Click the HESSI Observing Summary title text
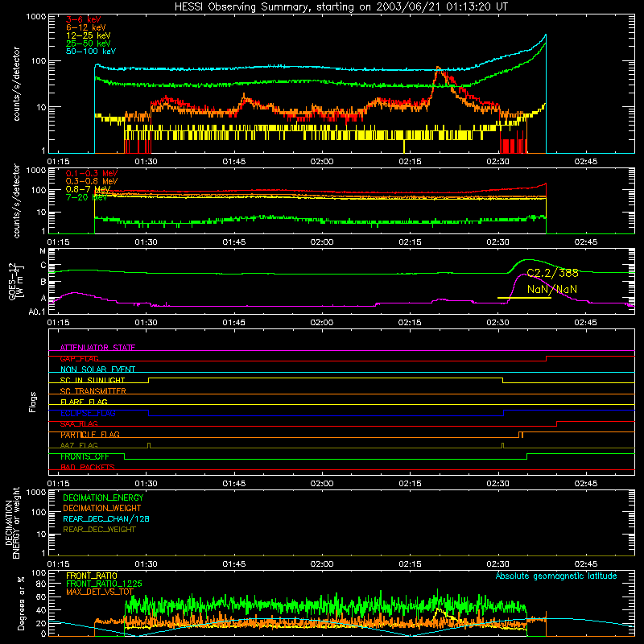Image resolution: width=644 pixels, height=644 pixels. pos(341,7)
